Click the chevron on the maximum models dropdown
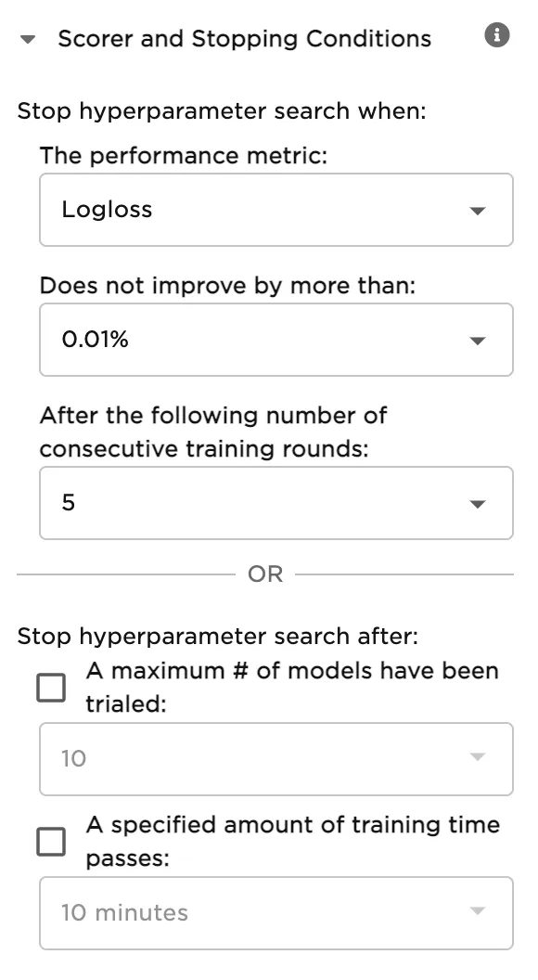 [477, 758]
